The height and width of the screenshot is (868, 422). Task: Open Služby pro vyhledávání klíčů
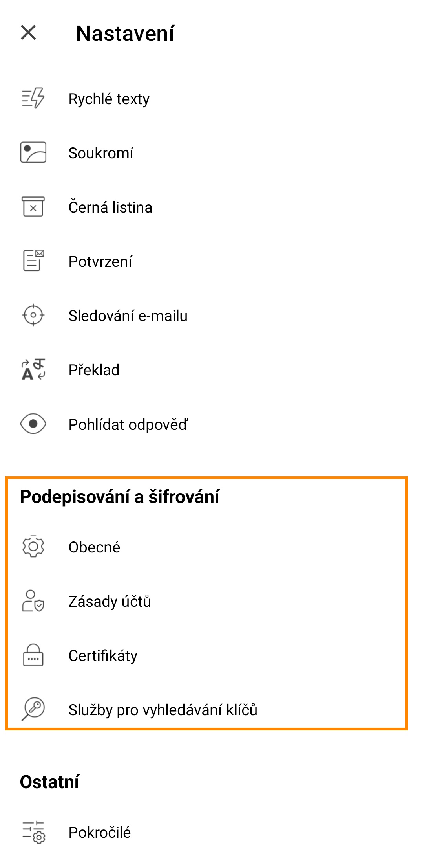pyautogui.click(x=163, y=710)
